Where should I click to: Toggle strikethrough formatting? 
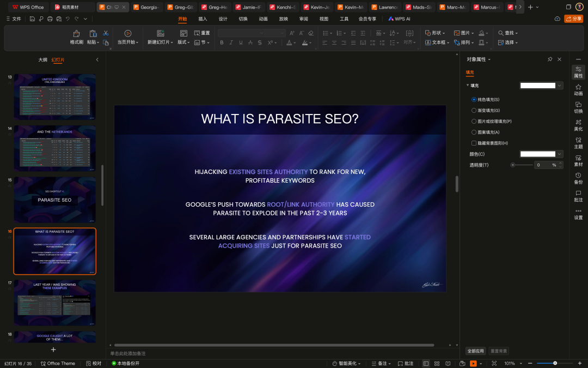click(250, 43)
